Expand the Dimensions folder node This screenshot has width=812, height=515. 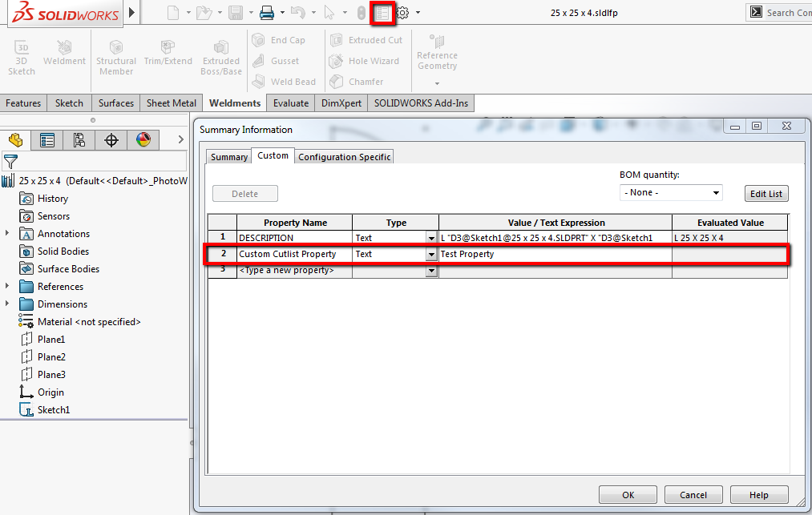(x=7, y=304)
